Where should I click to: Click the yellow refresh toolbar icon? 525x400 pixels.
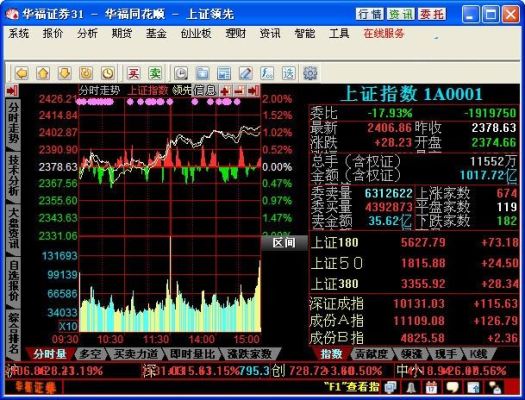pos(86,73)
